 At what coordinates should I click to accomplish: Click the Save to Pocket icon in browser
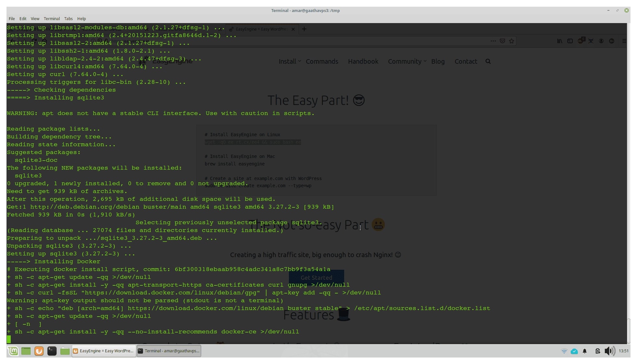[502, 41]
